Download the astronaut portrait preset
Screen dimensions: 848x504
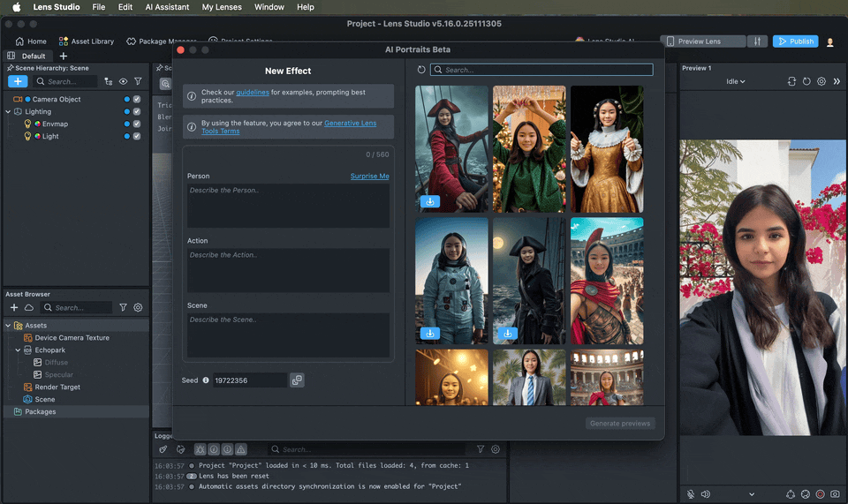pos(429,333)
